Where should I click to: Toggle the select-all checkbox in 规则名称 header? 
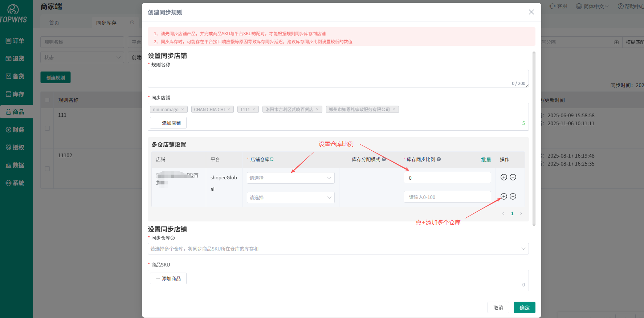(x=47, y=100)
